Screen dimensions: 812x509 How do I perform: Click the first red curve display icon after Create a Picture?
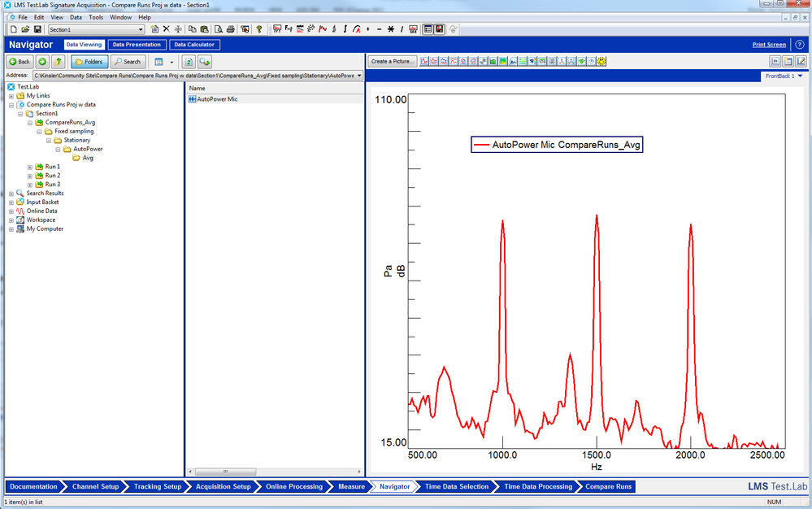(424, 61)
